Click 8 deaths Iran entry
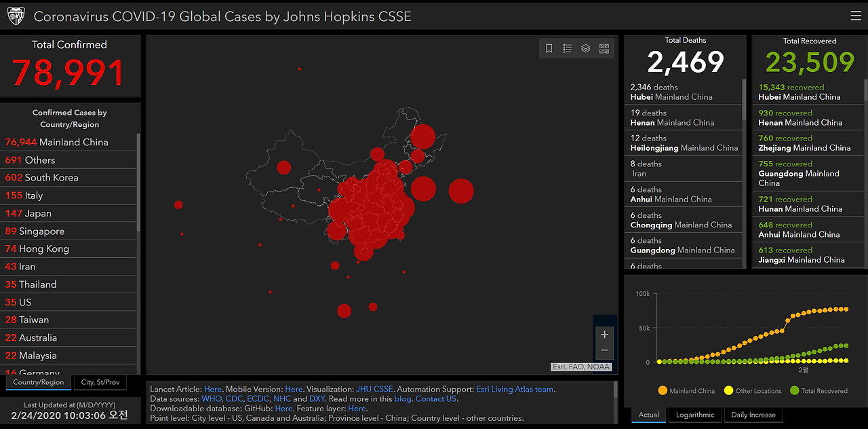The image size is (868, 429). (684, 168)
